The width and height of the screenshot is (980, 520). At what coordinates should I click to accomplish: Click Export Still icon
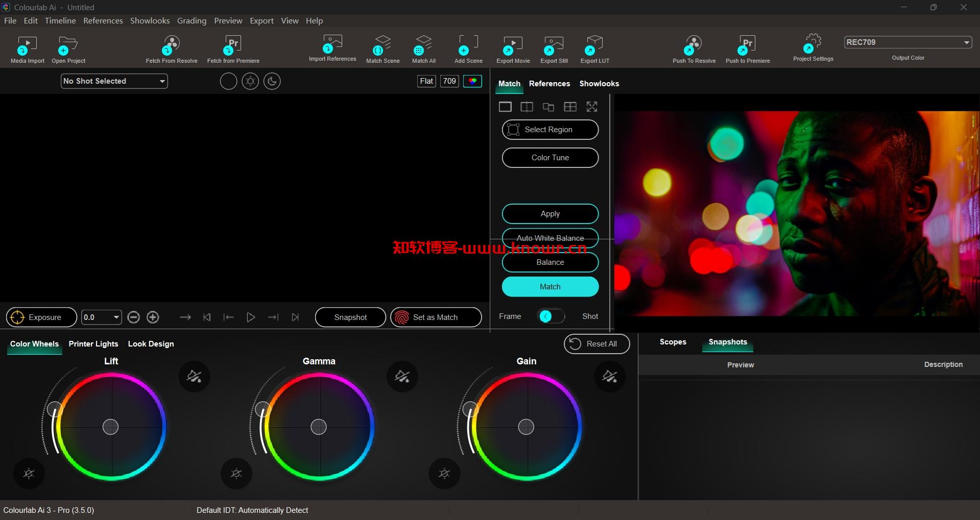(554, 46)
